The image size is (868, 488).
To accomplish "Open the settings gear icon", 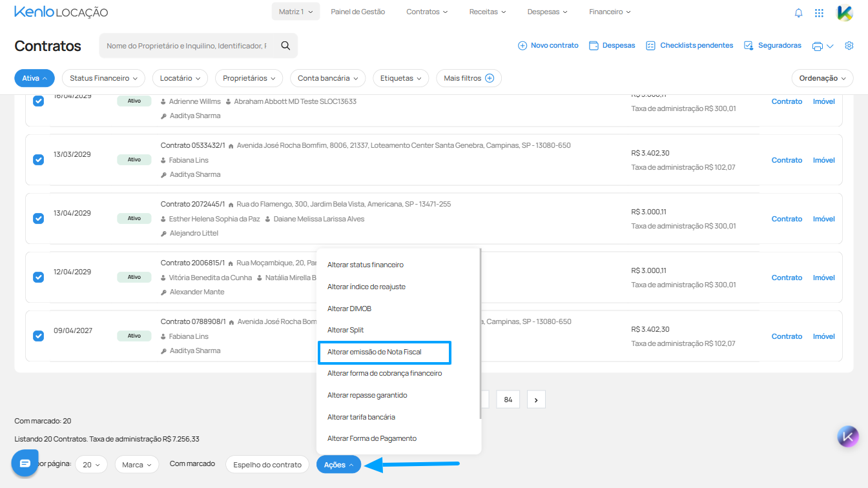I will tap(849, 46).
